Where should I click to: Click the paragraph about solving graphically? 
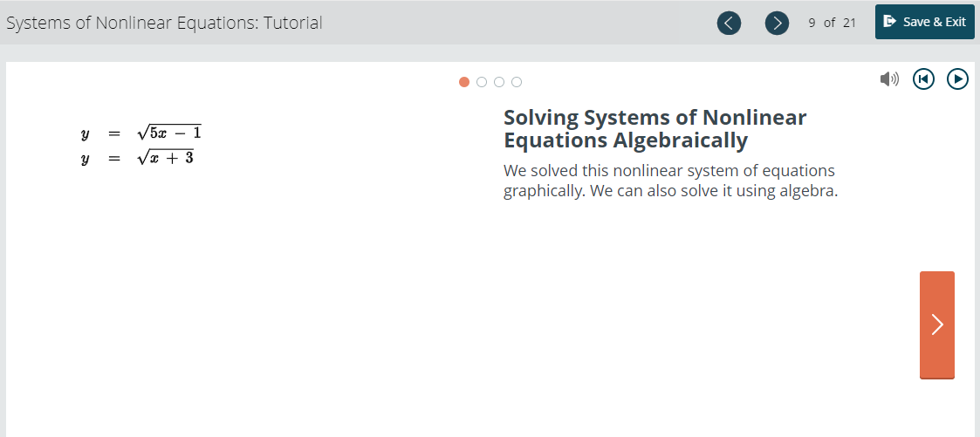tap(670, 181)
